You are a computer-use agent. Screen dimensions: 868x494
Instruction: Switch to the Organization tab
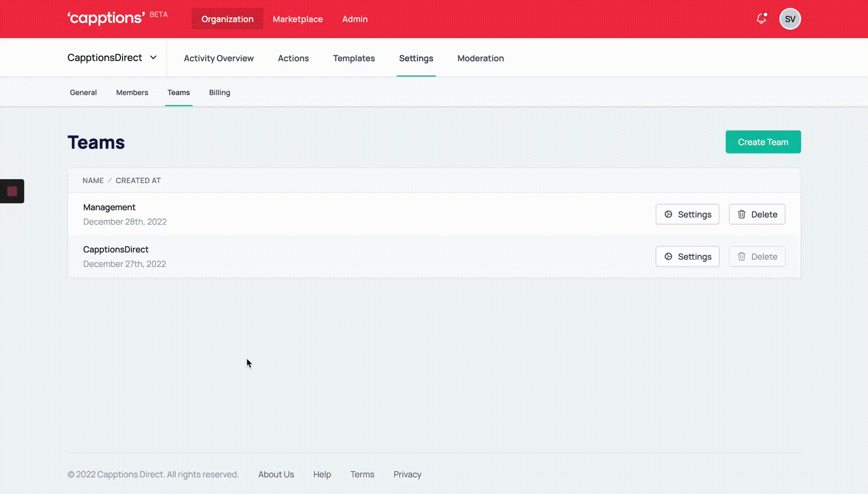pos(227,19)
